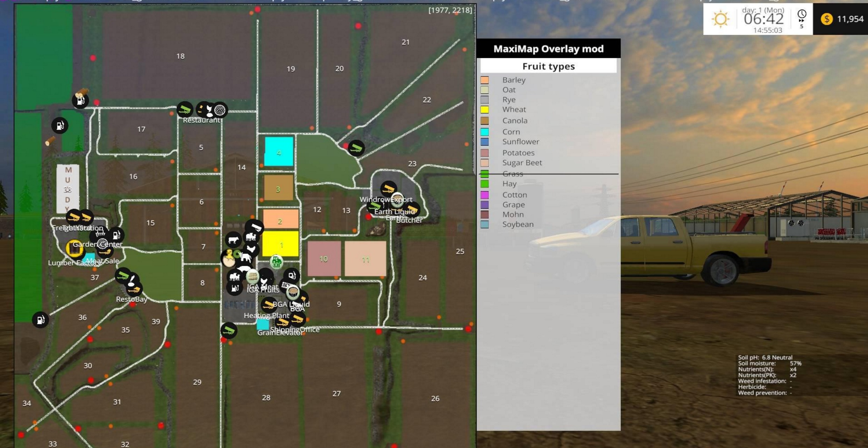This screenshot has height=448, width=868.
Task: Click green trailer icon beside field 23
Action: pos(356,148)
